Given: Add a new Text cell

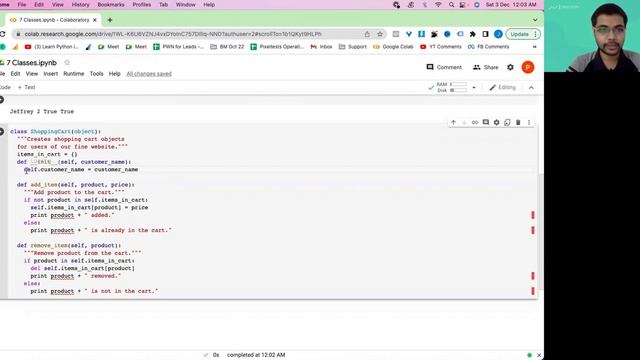Looking at the screenshot, I should [x=27, y=87].
